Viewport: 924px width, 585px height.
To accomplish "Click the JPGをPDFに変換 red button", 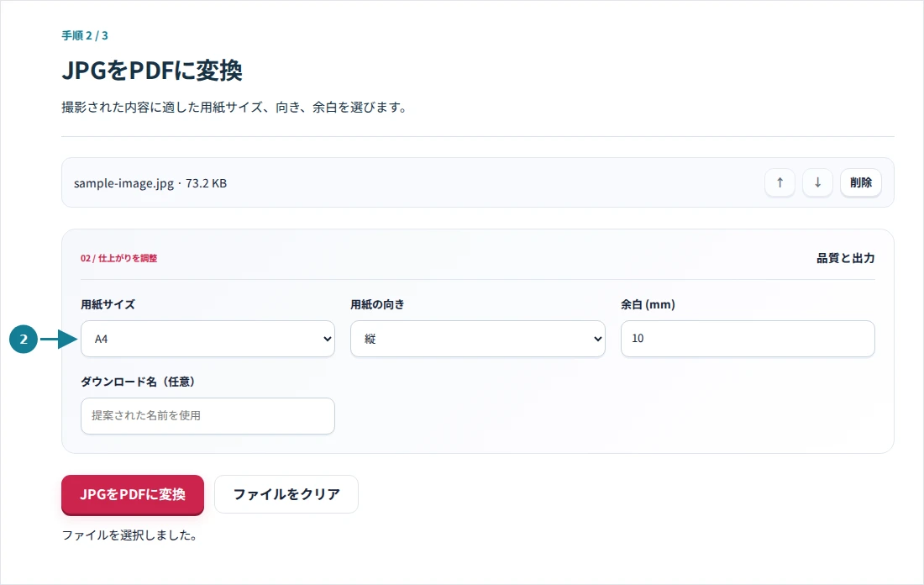I will click(x=133, y=494).
